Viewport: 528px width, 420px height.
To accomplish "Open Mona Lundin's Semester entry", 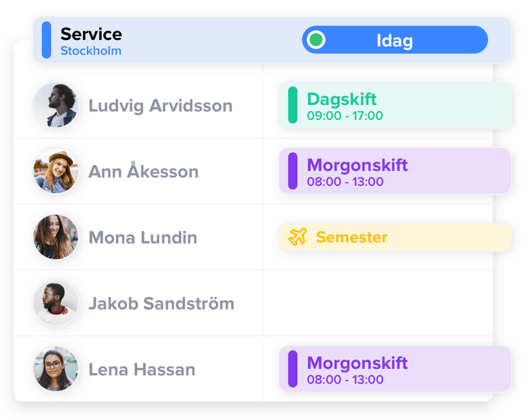I will (x=395, y=237).
